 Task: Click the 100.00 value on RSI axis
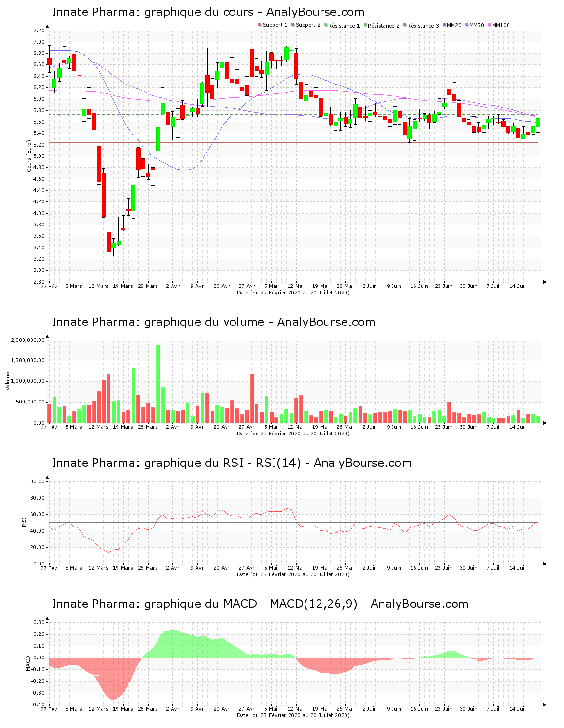coord(36,481)
